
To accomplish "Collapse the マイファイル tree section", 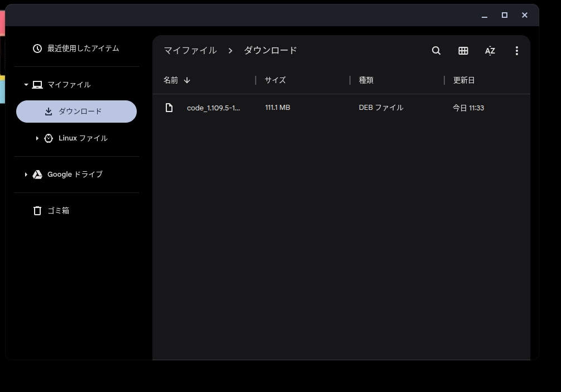I will pyautogui.click(x=25, y=84).
